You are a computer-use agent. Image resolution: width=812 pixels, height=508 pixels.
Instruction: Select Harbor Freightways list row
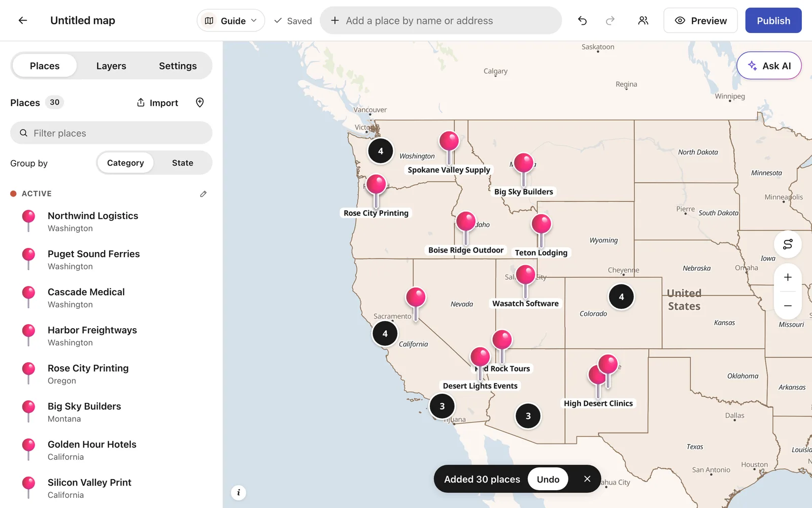pos(111,336)
